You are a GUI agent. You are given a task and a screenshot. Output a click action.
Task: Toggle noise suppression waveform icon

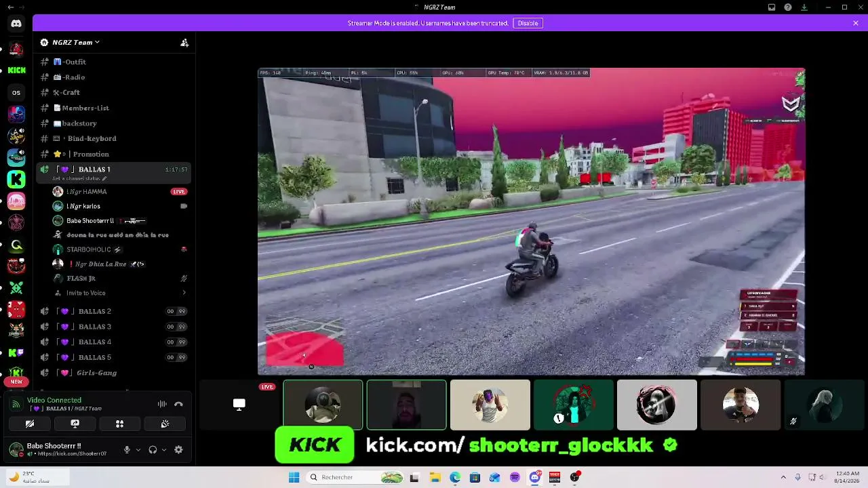pos(162,404)
